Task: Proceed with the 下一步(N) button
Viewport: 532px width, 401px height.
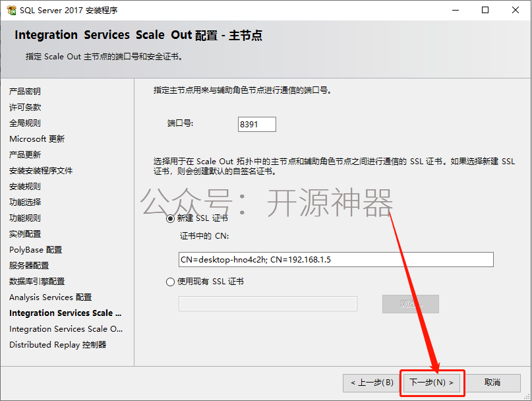Action: (x=432, y=383)
